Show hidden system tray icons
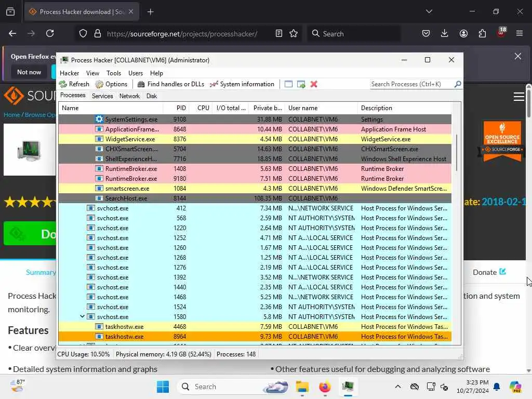The image size is (532, 399). coord(398,387)
